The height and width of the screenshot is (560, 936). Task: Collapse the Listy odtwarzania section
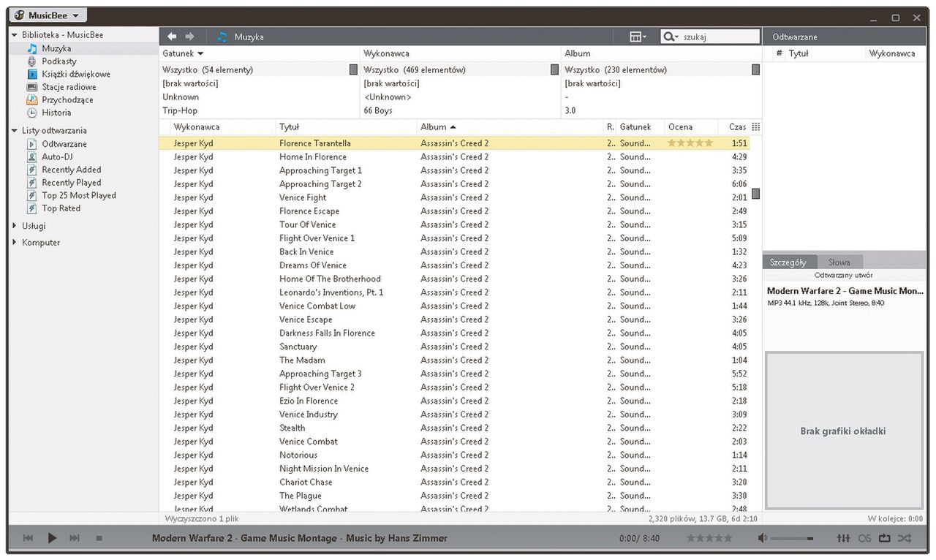(x=14, y=131)
